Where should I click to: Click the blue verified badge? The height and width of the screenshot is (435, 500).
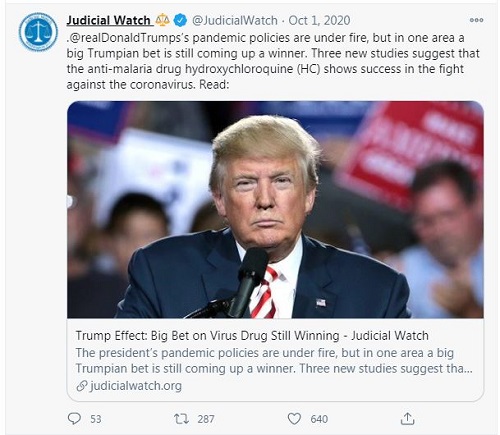(x=180, y=20)
